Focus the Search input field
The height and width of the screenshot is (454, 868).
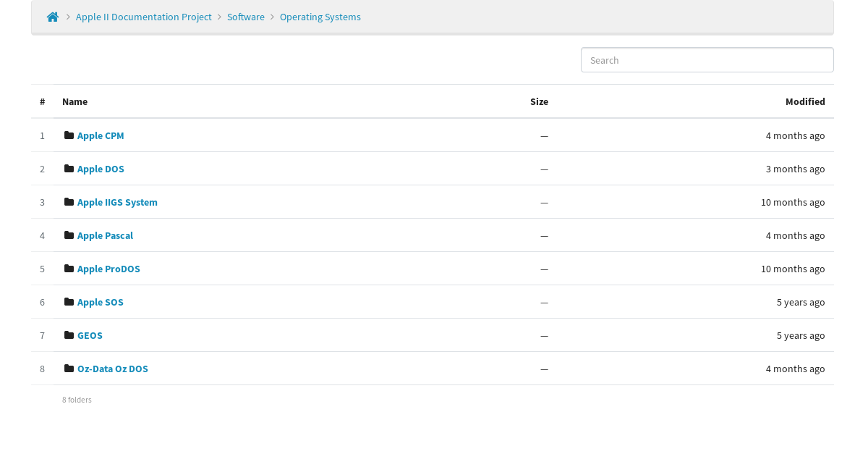click(707, 60)
